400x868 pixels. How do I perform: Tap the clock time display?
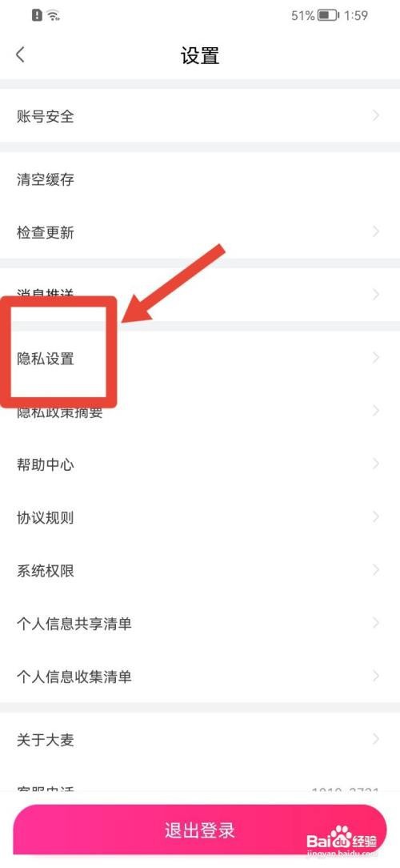[x=356, y=15]
